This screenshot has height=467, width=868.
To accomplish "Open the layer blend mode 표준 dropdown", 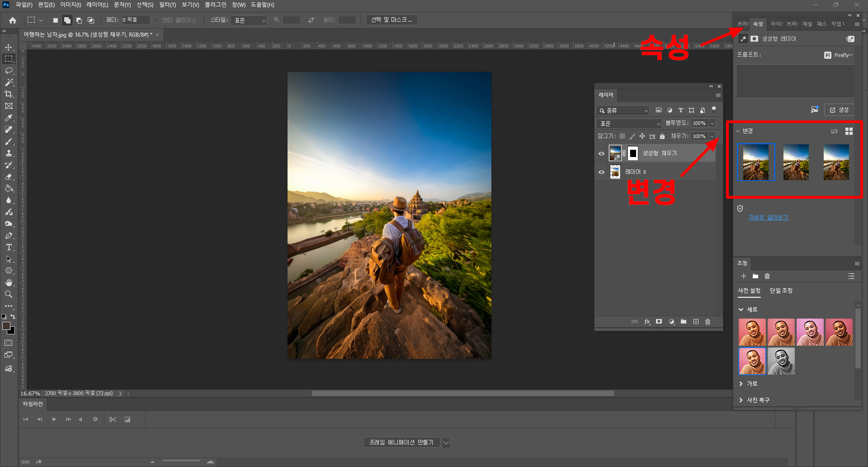I will click(629, 124).
